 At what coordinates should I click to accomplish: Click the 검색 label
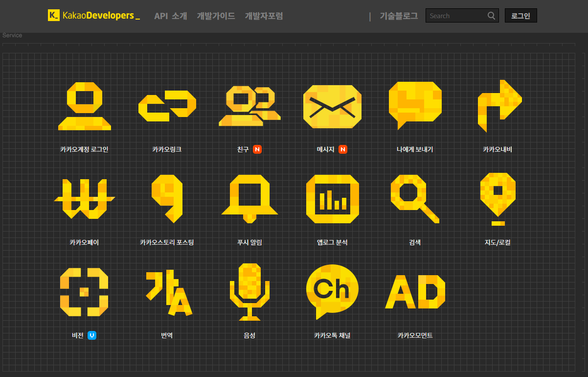[x=415, y=242]
